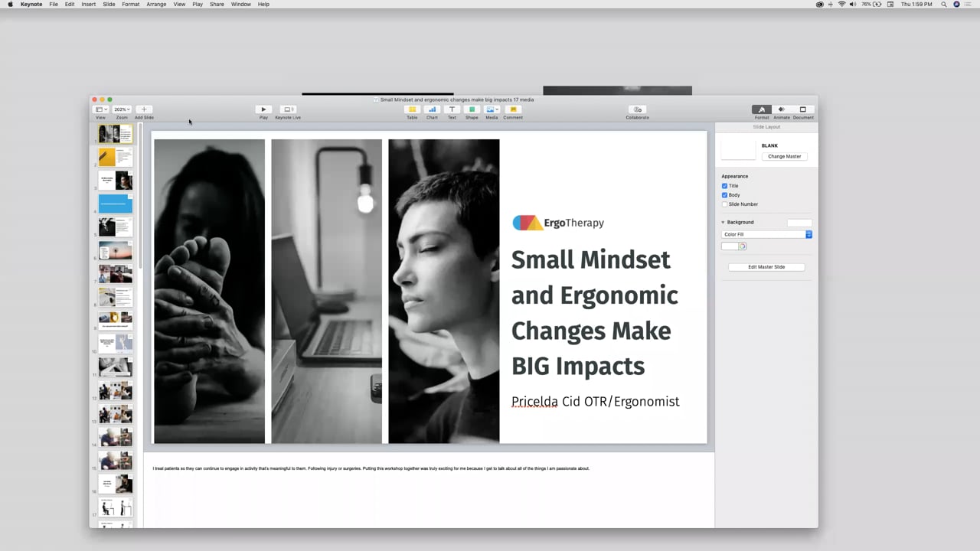
Task: Switch to the Animate inspector tab
Action: click(782, 109)
